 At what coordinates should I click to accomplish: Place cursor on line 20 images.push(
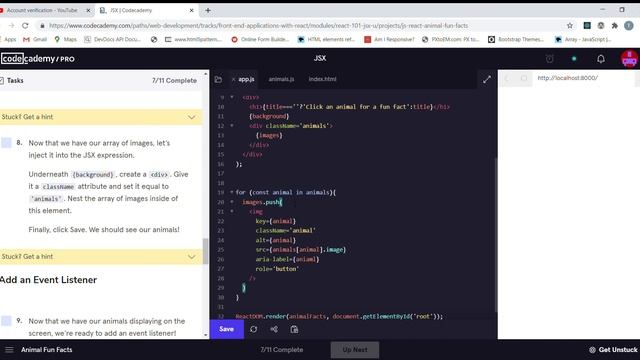point(262,202)
